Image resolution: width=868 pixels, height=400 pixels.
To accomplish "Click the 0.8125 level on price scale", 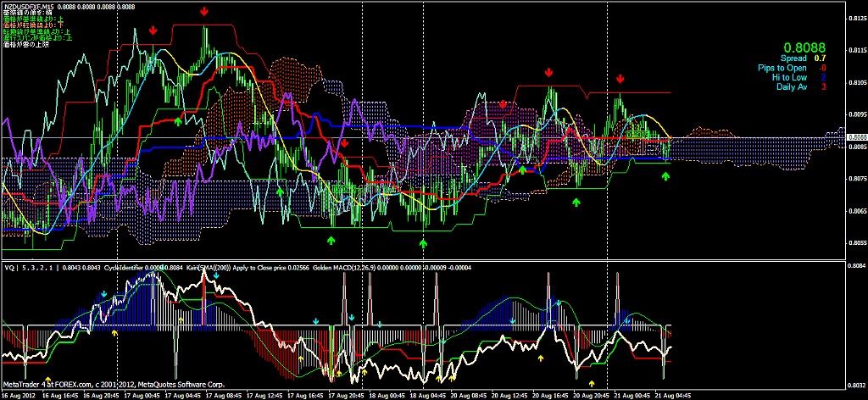I will (x=856, y=17).
